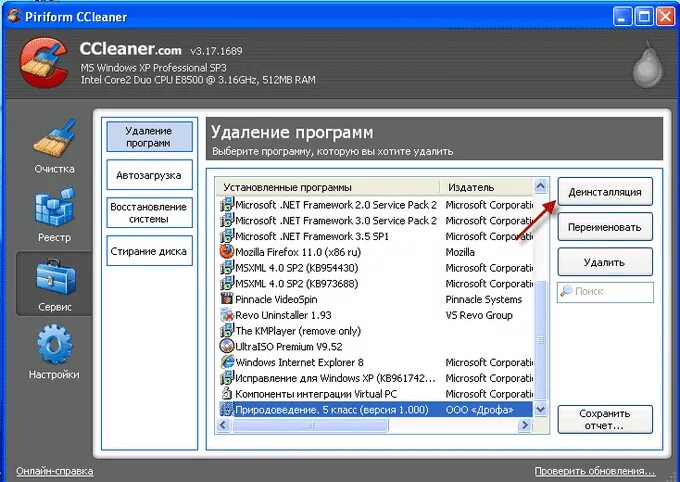This screenshot has height=482, width=680.
Task: Click vertical scrollbar up arrow
Action: click(x=540, y=187)
